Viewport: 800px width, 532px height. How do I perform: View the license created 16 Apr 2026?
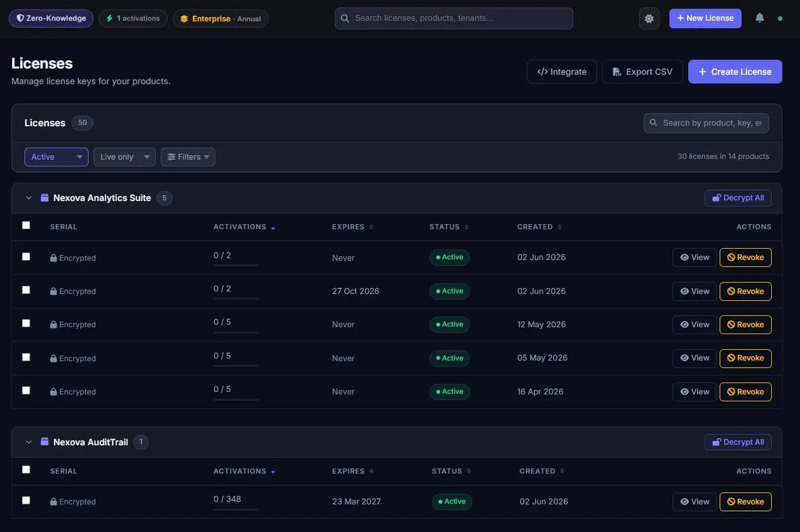click(x=695, y=392)
